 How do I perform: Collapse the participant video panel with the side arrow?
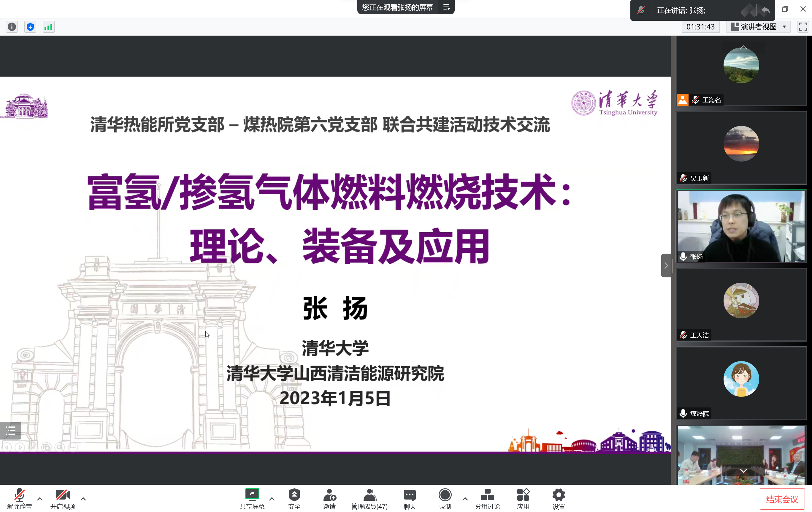tap(666, 266)
